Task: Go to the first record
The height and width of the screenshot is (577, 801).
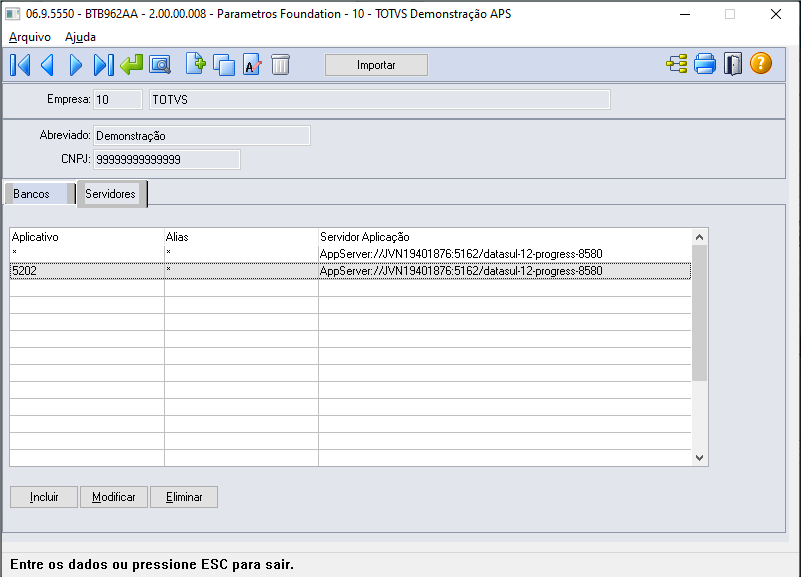Action: (20, 65)
